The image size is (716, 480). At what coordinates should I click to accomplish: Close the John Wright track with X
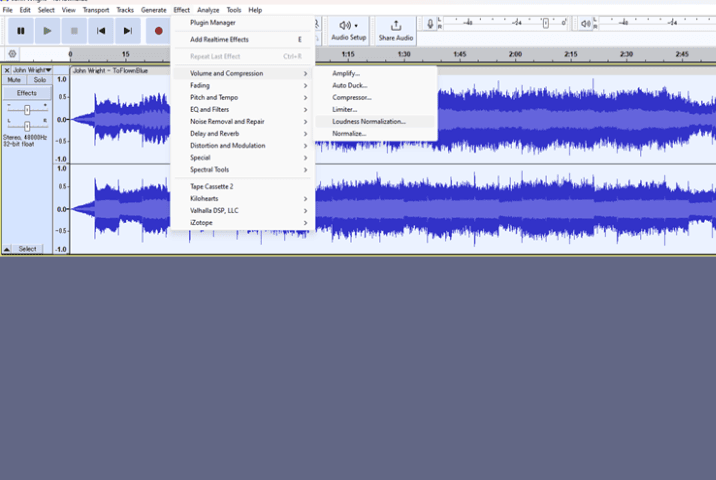coord(7,70)
